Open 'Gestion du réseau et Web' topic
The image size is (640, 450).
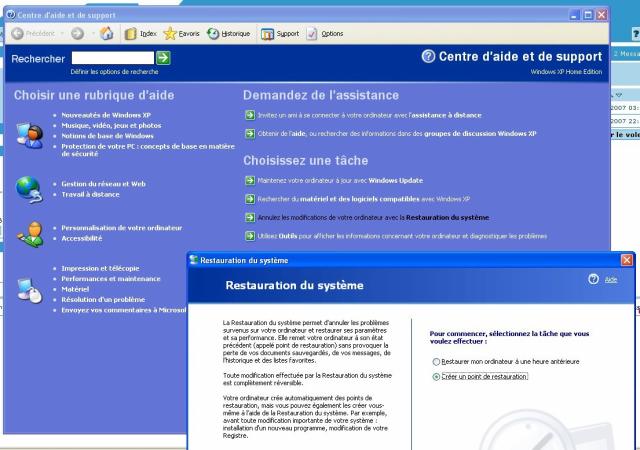click(x=104, y=184)
